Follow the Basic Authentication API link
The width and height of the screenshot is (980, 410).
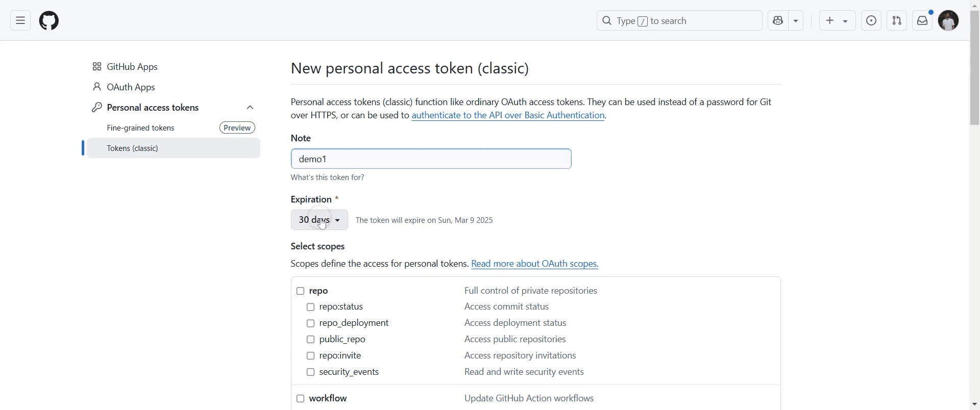(x=508, y=116)
